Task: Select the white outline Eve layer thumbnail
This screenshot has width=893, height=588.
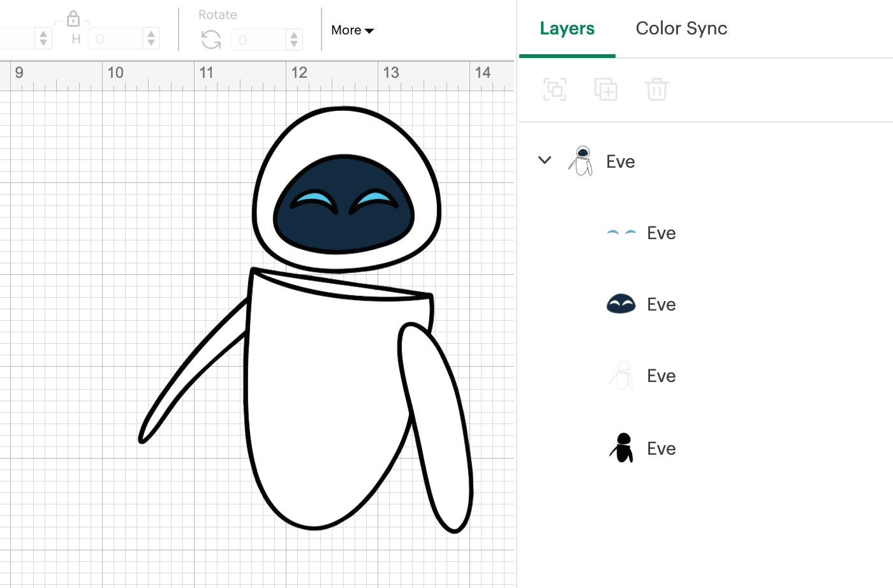Action: click(x=620, y=376)
